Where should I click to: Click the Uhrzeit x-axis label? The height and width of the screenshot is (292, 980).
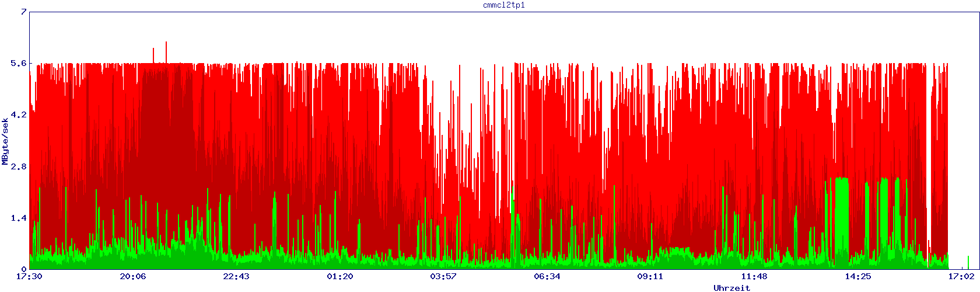click(731, 288)
